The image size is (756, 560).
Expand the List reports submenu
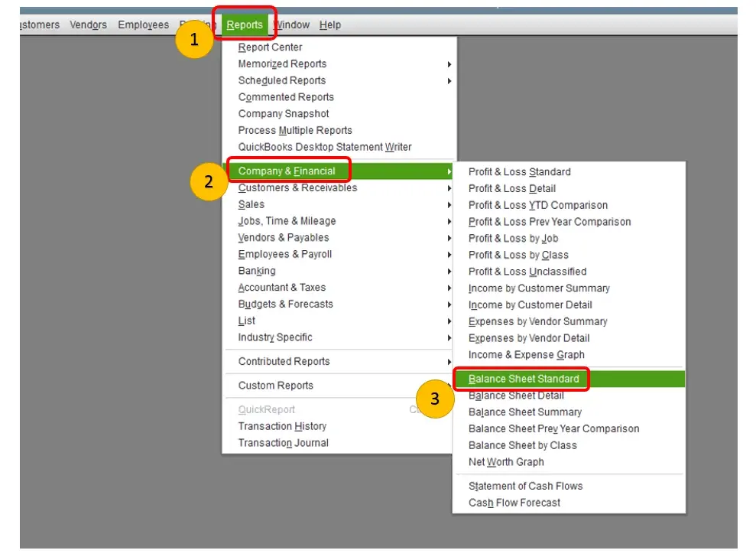click(339, 321)
